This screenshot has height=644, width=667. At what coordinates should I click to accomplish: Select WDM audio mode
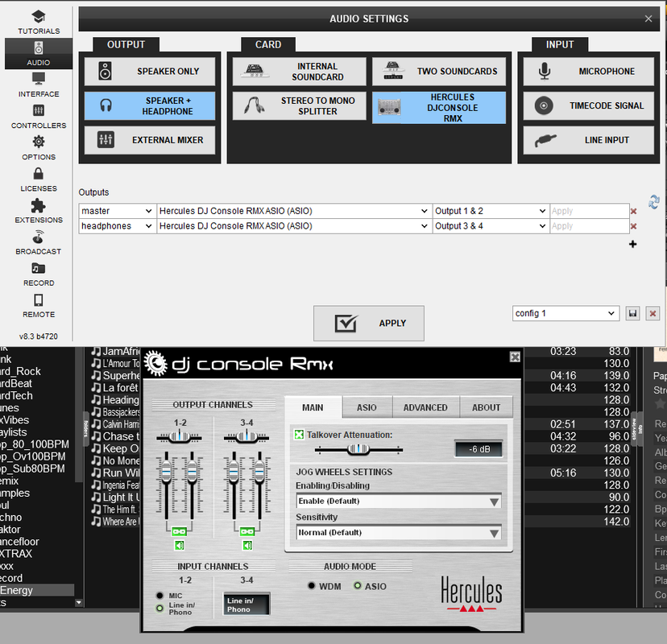[312, 586]
